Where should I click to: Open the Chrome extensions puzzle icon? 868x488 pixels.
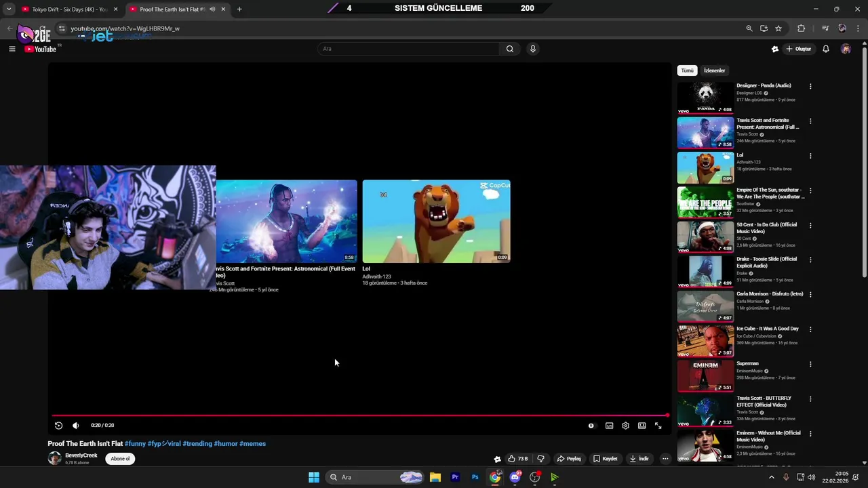pos(802,28)
